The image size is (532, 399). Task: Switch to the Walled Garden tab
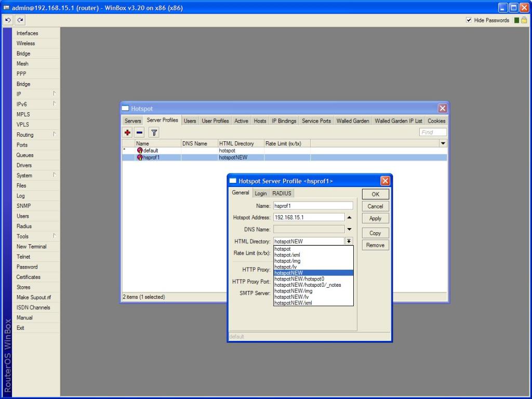coord(353,121)
